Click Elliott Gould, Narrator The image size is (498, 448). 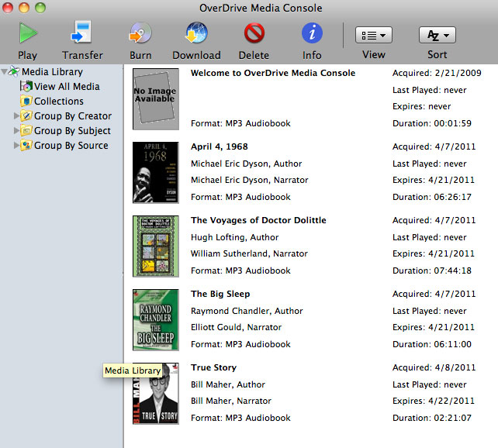pyautogui.click(x=236, y=327)
